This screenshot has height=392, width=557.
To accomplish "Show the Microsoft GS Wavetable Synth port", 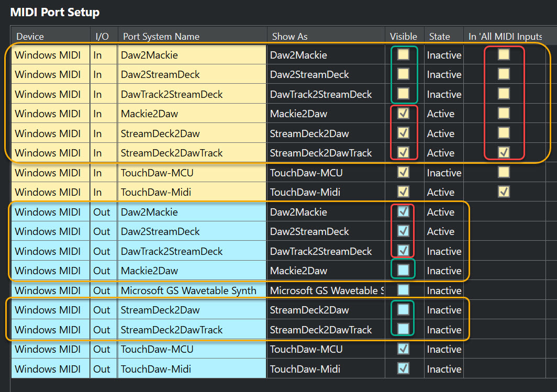I will (x=403, y=290).
